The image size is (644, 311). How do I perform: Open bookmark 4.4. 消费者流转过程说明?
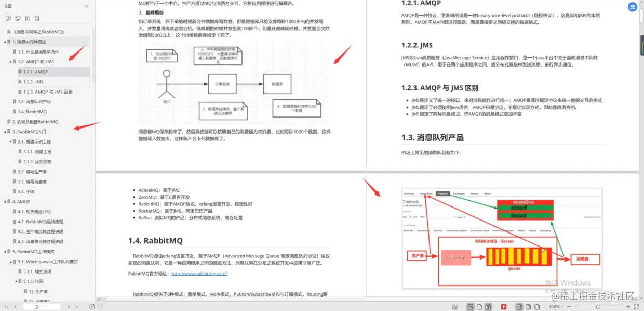[x=41, y=242]
